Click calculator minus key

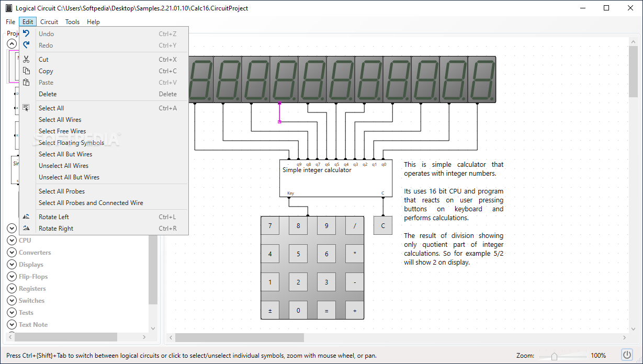355,282
